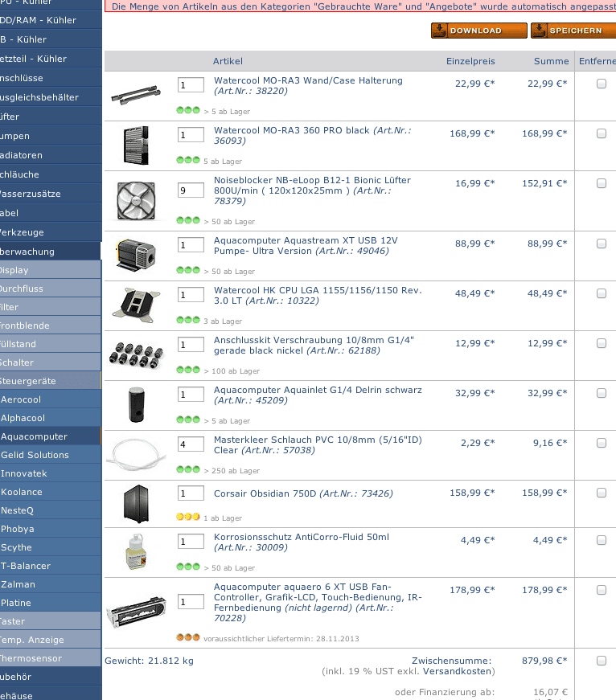Select Thermosensor subcategory in sidebar
Screen dimensions: 616x700
coord(51,658)
